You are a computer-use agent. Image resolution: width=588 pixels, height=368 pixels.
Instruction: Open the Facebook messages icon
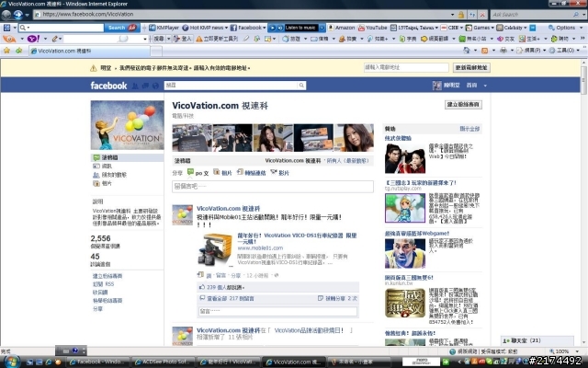145,86
